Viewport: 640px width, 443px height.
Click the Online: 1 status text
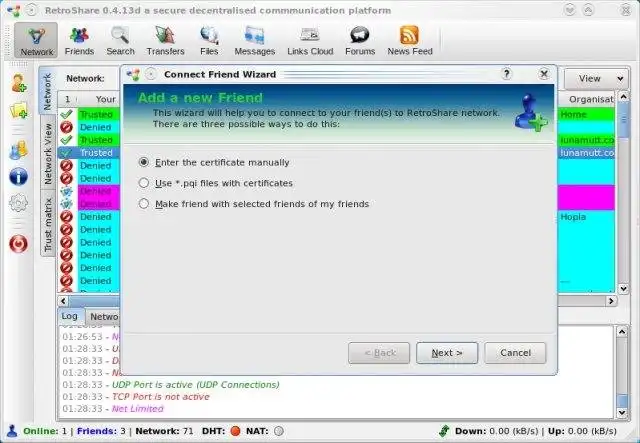click(45, 431)
